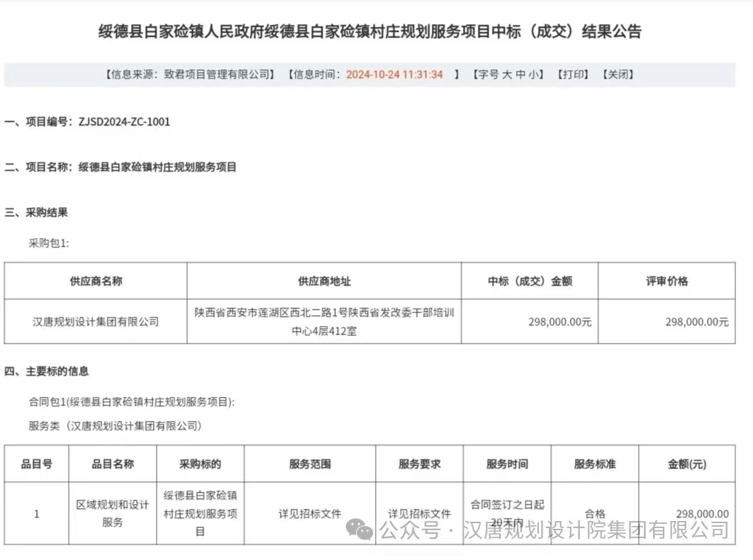
Task: Set font size to 大
Action: point(507,74)
